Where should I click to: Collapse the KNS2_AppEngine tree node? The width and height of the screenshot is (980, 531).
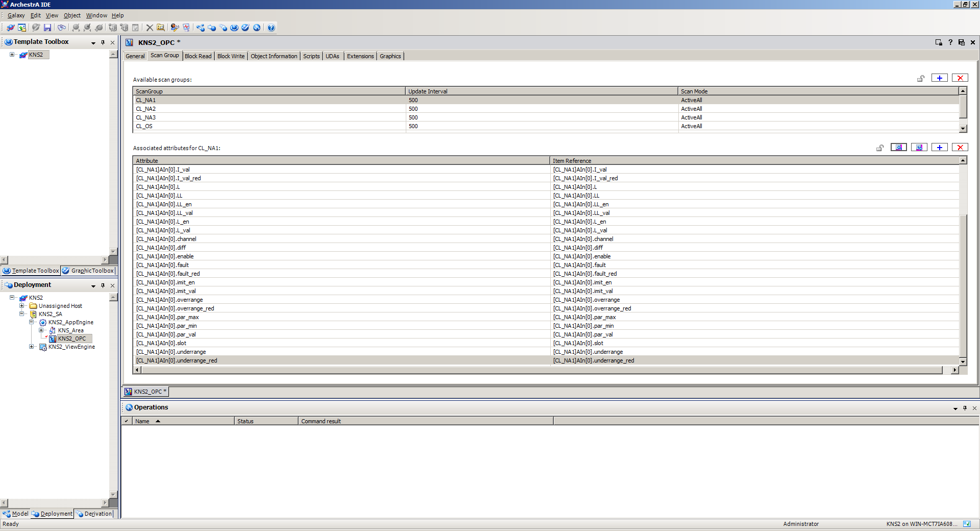(32, 322)
